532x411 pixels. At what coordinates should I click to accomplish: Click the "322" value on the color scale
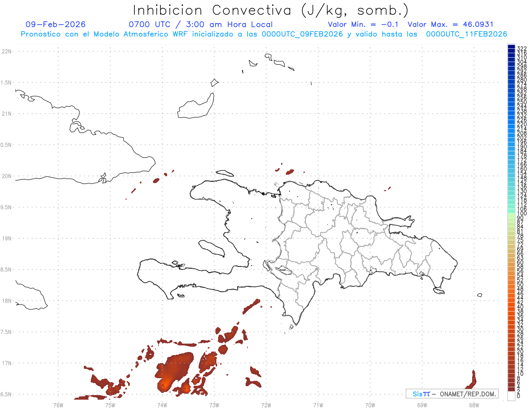[522, 48]
